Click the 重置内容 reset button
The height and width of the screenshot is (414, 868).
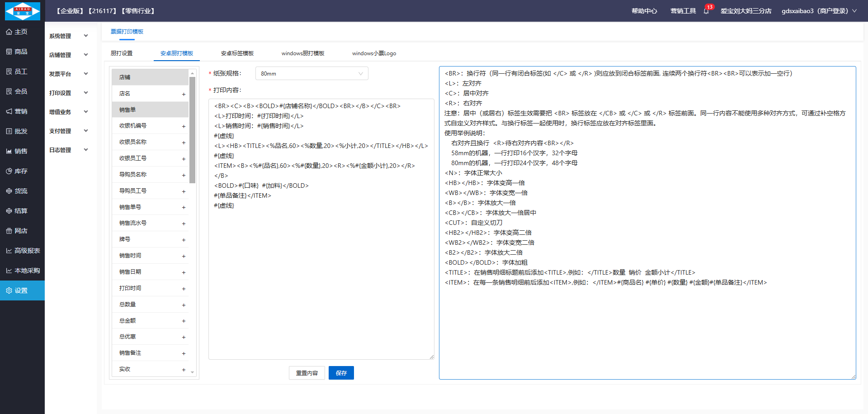tap(307, 373)
